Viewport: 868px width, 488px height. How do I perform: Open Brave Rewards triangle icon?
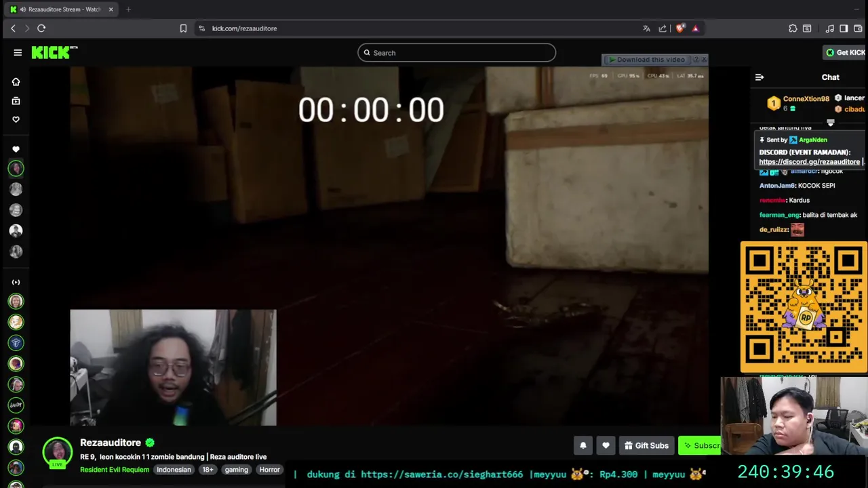point(695,28)
